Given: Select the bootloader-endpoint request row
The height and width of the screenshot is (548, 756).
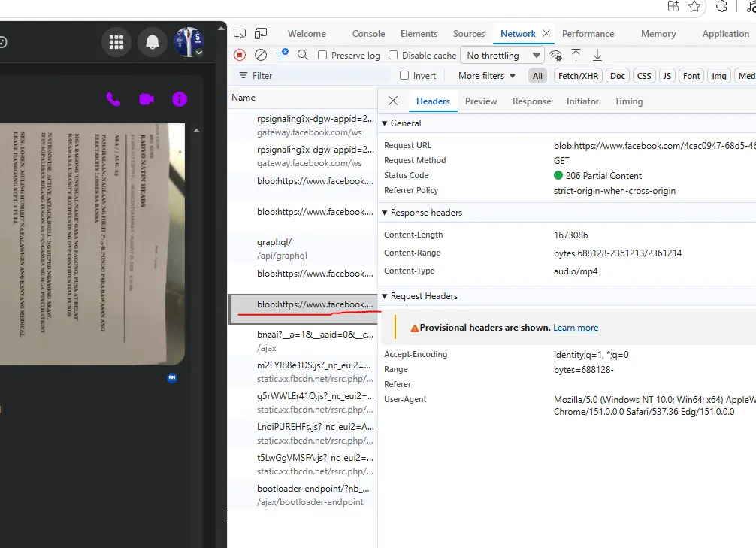Looking at the screenshot, I should [x=302, y=495].
